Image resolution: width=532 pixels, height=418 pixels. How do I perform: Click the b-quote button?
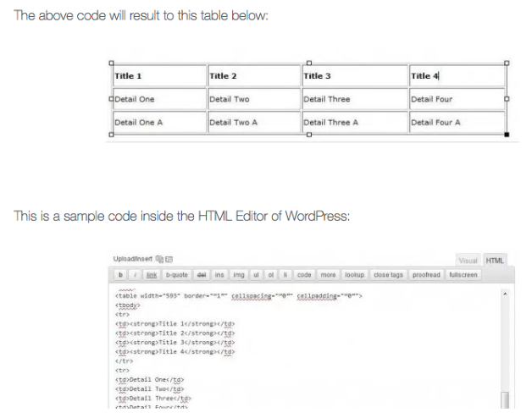(176, 275)
